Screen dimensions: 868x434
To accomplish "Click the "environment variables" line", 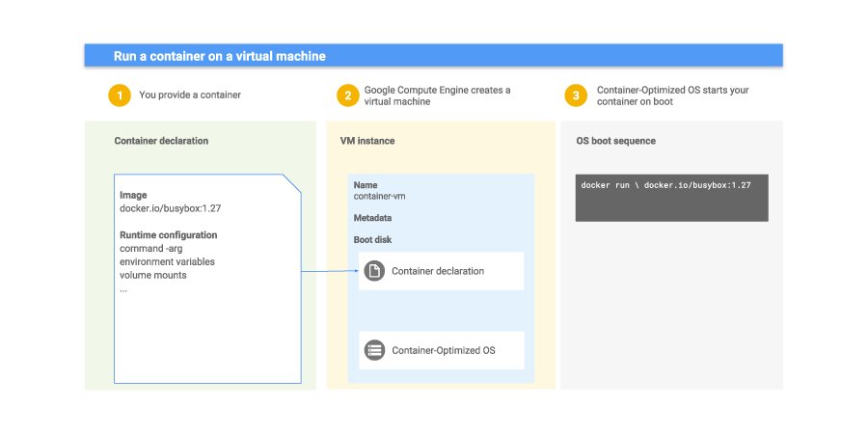I will (x=167, y=261).
